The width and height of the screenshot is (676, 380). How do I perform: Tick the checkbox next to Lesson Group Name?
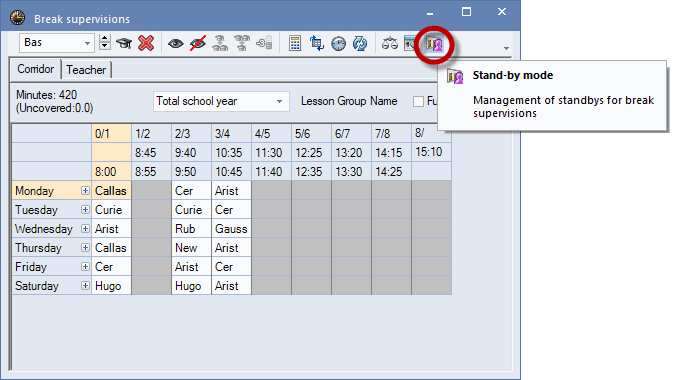click(x=418, y=101)
